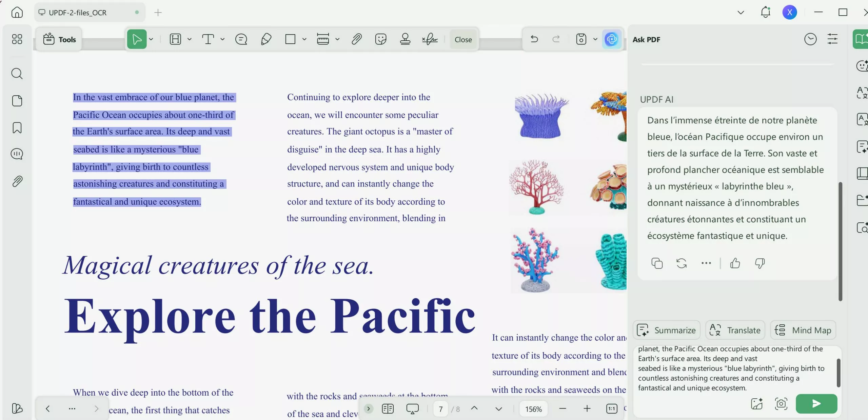Switch to UPDF-2-files_OCR tab
The width and height of the screenshot is (868, 420).
click(x=78, y=13)
